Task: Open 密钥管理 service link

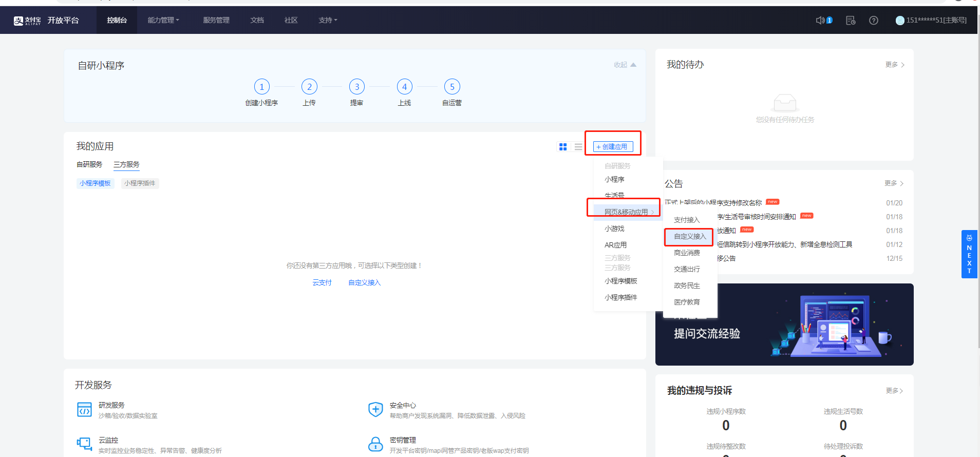Action: [403, 440]
